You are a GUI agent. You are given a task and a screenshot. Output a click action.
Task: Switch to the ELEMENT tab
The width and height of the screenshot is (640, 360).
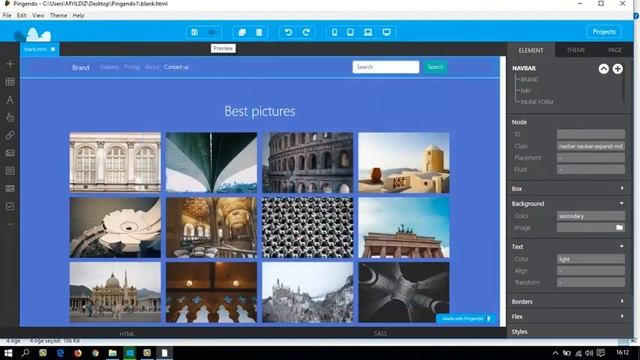[x=531, y=50]
